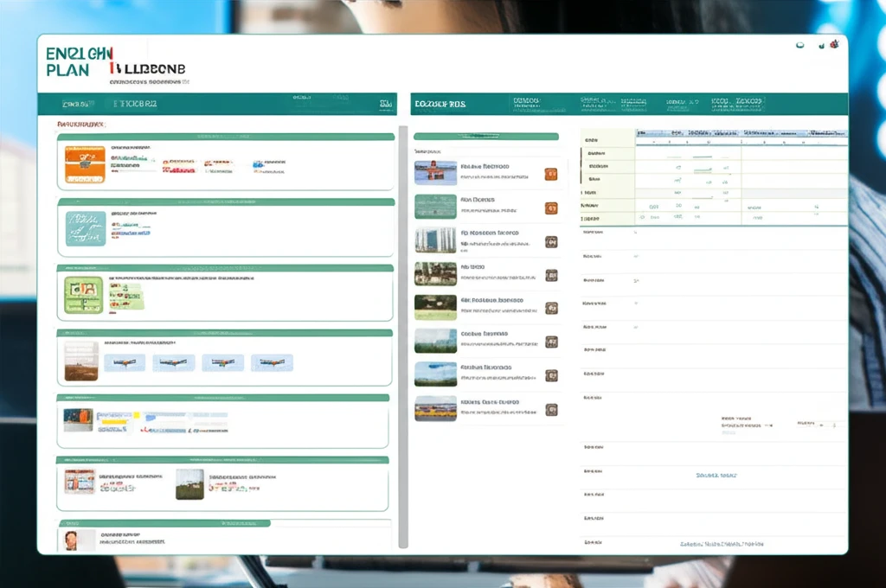Click the brown square icon in the yellow vehicles row

(x=551, y=410)
